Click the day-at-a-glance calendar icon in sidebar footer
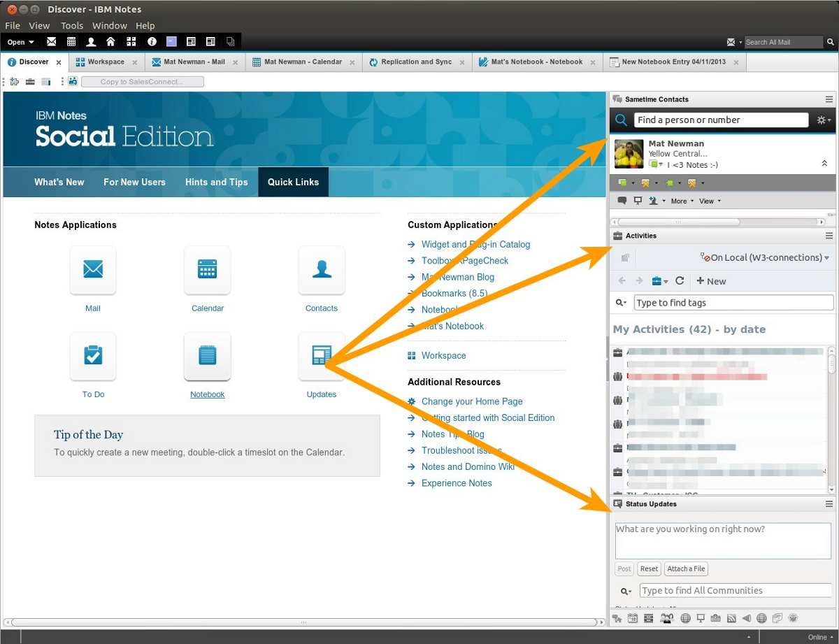Image resolution: width=839 pixels, height=644 pixels. [x=632, y=618]
